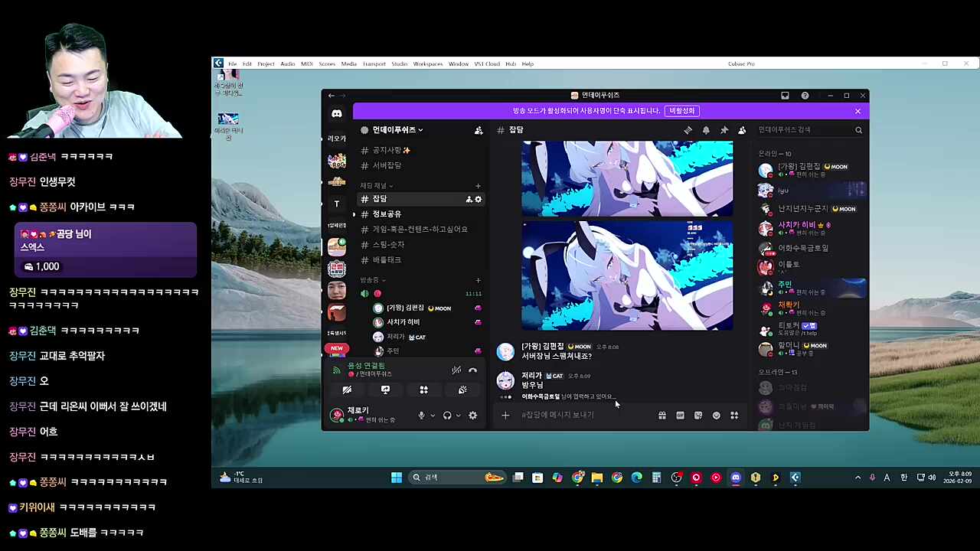Open the Transport menu in Cubase
This screenshot has width=980, height=551.
click(374, 64)
